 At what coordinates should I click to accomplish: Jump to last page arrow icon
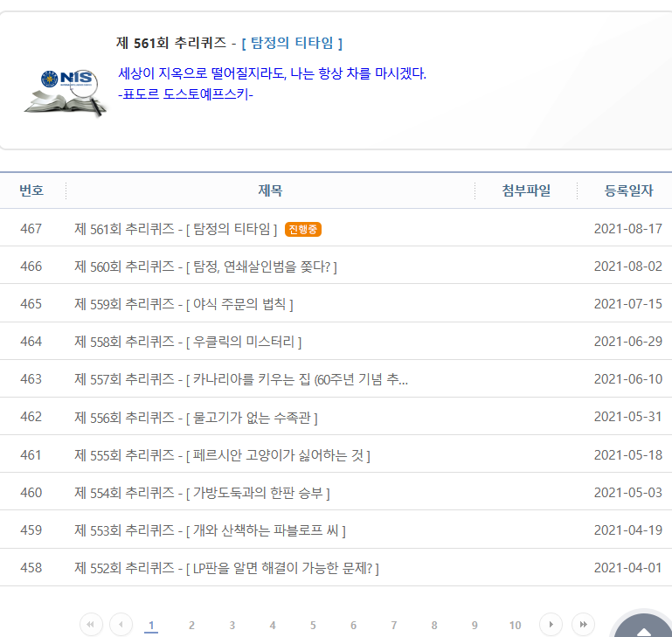tap(583, 624)
